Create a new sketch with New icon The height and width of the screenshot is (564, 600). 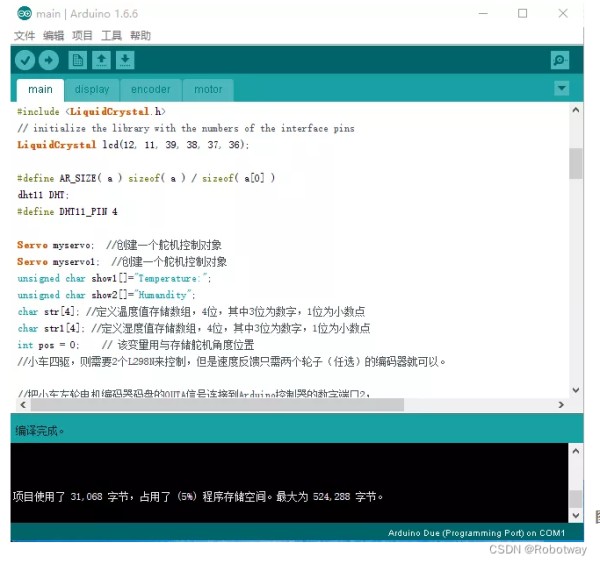[x=78, y=60]
